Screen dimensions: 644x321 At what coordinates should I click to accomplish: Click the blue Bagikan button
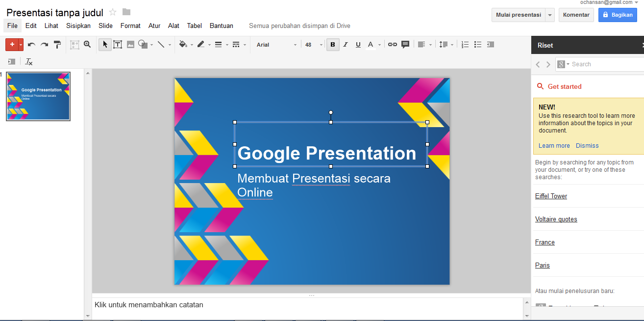coord(617,15)
